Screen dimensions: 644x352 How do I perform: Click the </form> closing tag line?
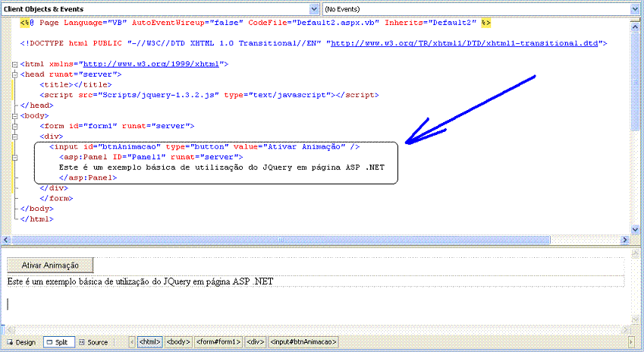56,199
